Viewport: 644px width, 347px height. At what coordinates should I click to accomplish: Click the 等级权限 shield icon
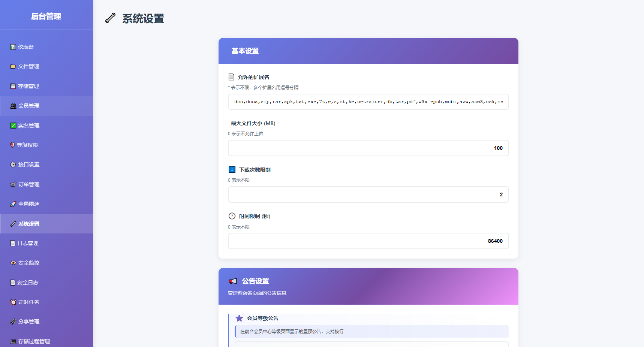click(12, 145)
